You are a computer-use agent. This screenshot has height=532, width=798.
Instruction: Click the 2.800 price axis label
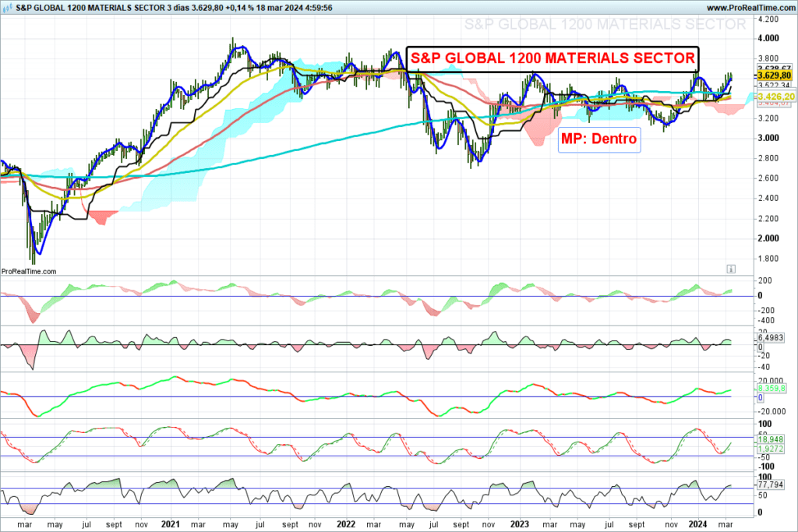pos(768,158)
